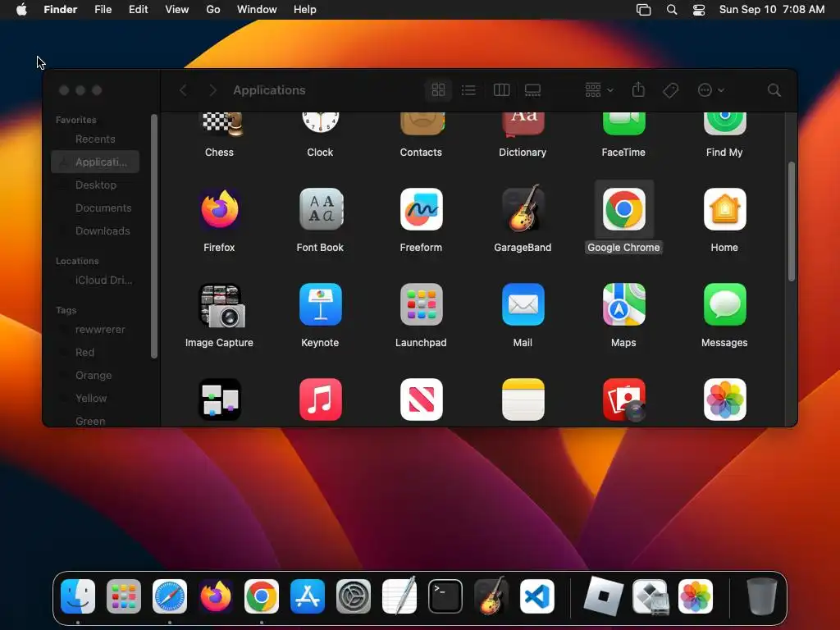
Task: Select Google Chrome in the Applications folder
Action: click(x=623, y=209)
